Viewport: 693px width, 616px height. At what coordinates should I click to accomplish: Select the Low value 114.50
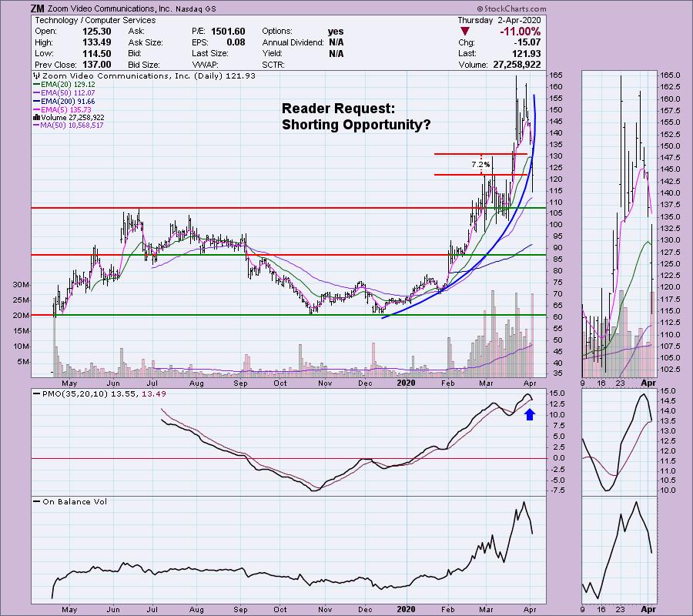tap(96, 53)
